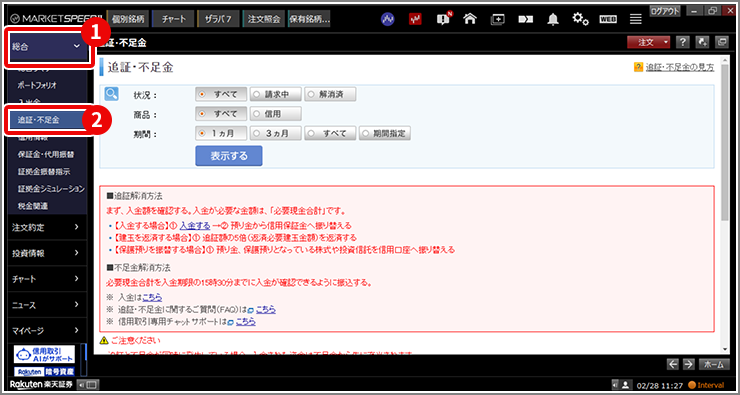
Task: Select 信用 product radio button
Action: [276, 114]
